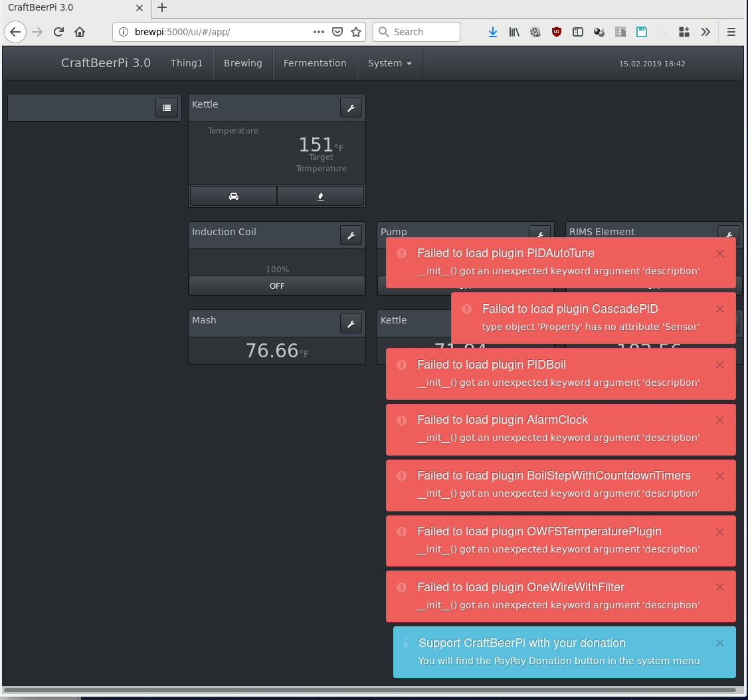Toggle the Kettle heater flame button
748x700 pixels.
pos(321,196)
